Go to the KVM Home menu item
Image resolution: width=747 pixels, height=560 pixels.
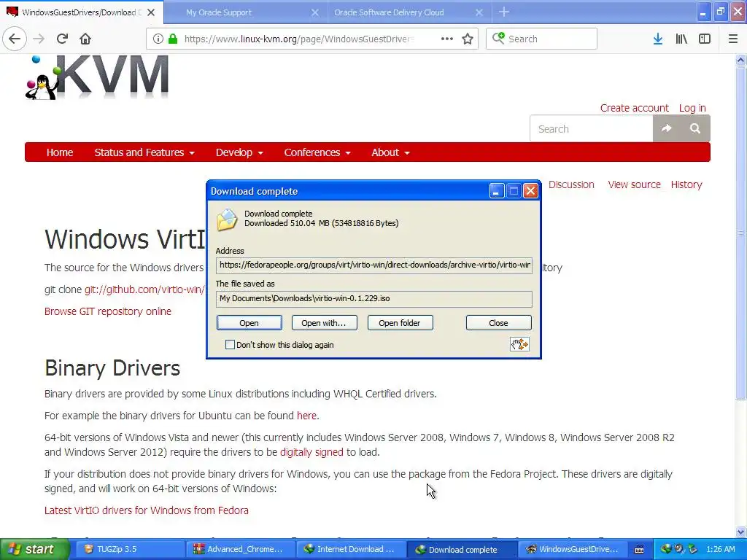click(60, 152)
